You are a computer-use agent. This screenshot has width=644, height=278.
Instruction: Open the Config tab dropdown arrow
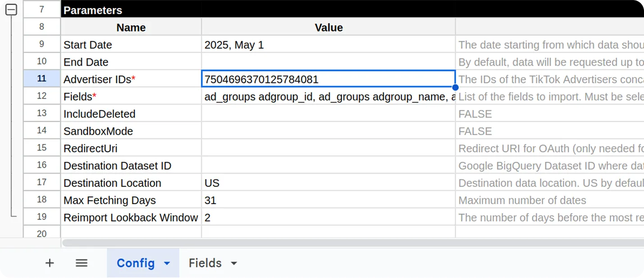tap(167, 264)
